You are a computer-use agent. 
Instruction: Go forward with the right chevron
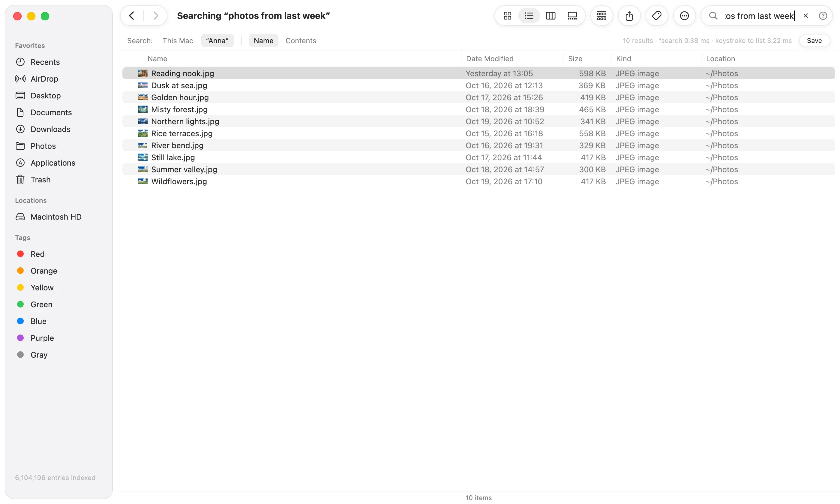pos(155,16)
